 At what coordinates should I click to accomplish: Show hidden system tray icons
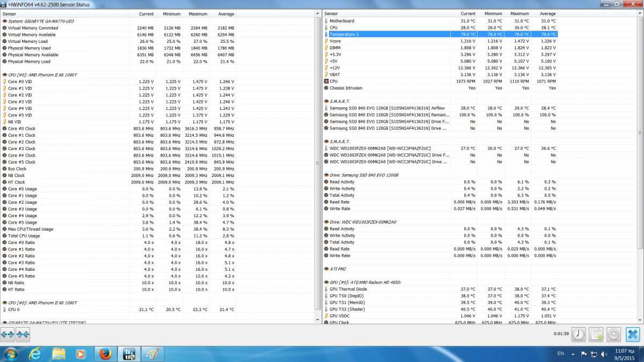pyautogui.click(x=573, y=354)
